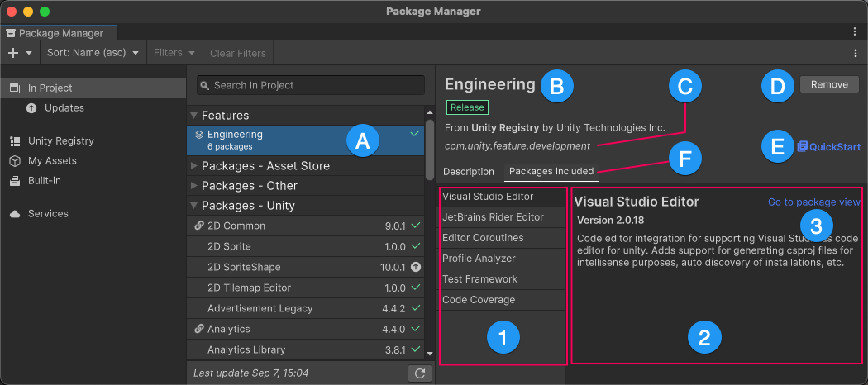Switch to the Description tab
This screenshot has height=385, width=868.
pos(468,172)
